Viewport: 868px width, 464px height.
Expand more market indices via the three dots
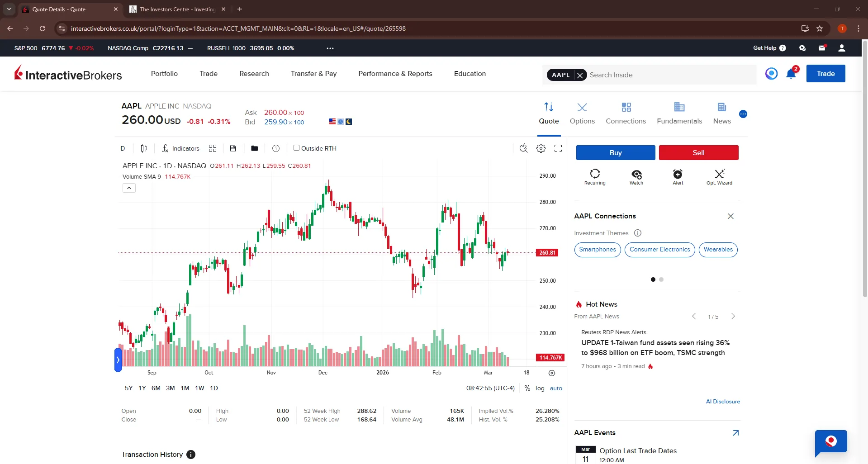click(x=330, y=48)
